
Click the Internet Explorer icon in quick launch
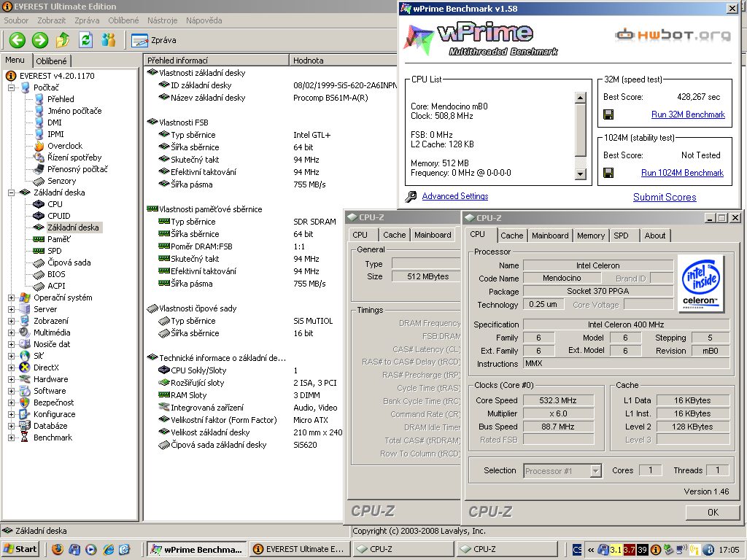pos(109,549)
